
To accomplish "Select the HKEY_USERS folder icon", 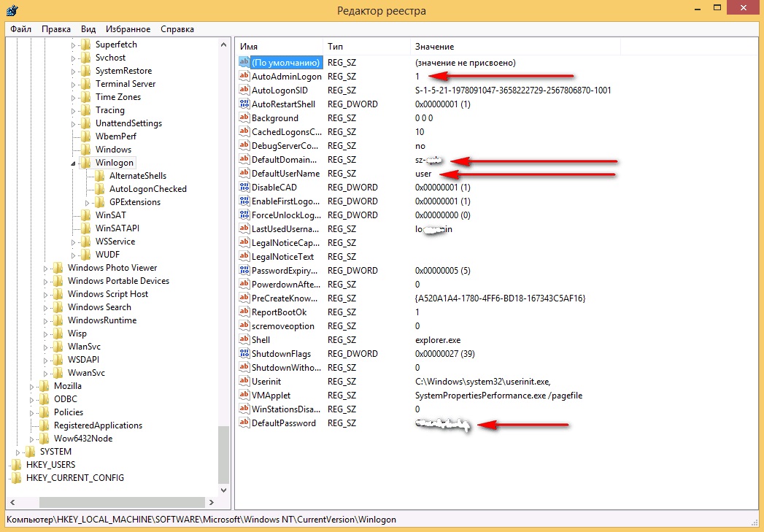I will click(x=17, y=464).
